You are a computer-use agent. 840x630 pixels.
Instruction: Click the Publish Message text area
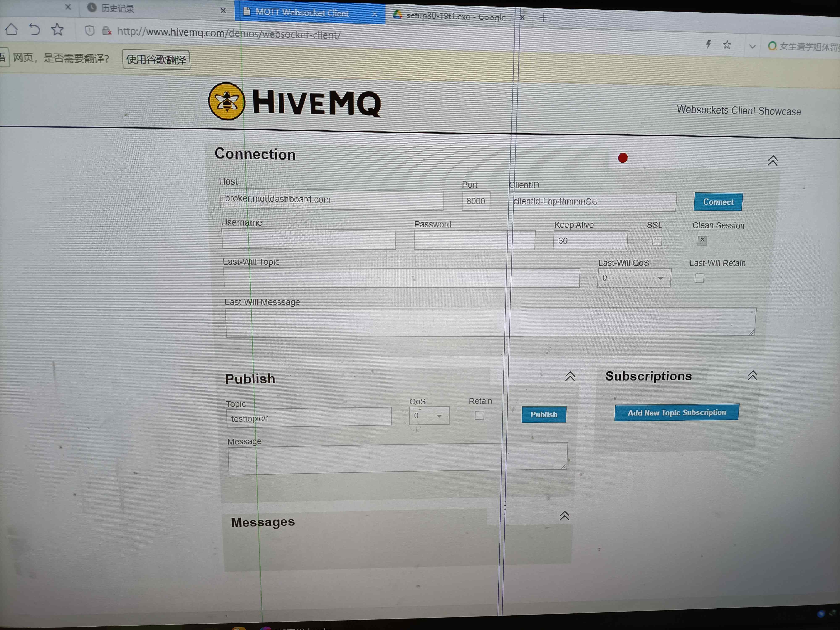pyautogui.click(x=398, y=459)
